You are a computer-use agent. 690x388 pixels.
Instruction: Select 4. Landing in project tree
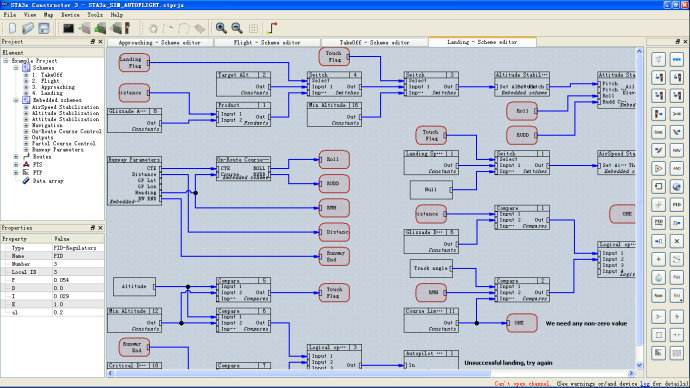click(x=48, y=93)
